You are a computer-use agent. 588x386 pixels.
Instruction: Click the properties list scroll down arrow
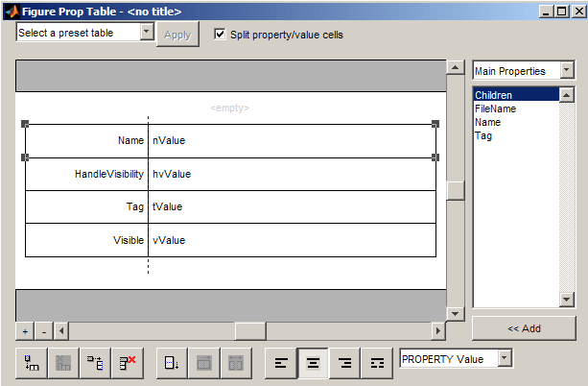567,300
